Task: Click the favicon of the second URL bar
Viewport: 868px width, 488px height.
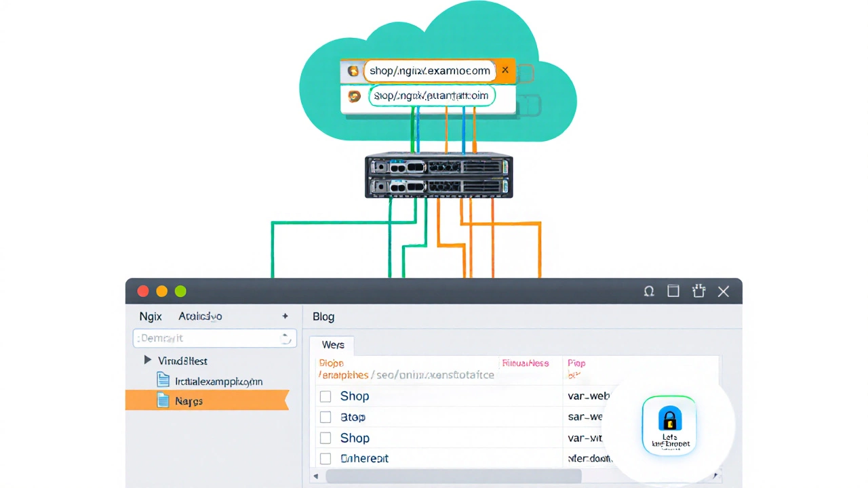Action: (354, 96)
